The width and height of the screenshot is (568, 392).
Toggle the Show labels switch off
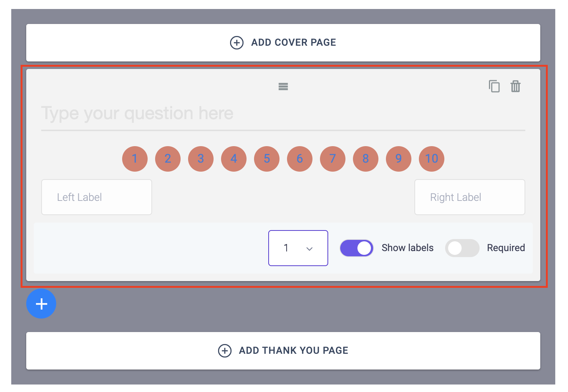click(x=356, y=248)
